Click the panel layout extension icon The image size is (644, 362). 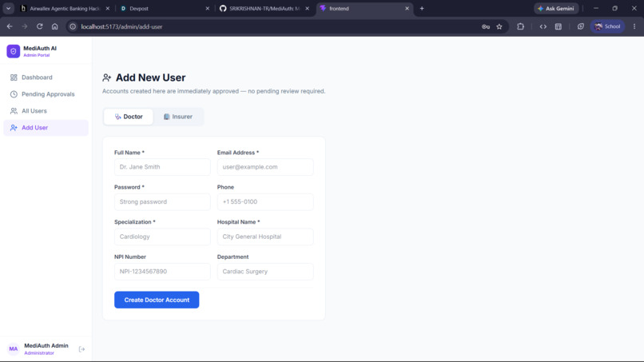click(x=559, y=26)
